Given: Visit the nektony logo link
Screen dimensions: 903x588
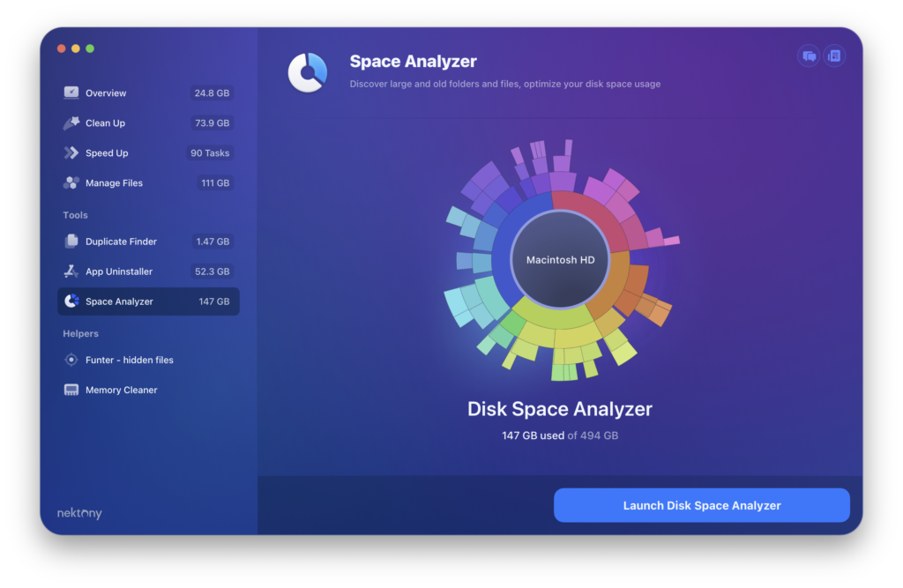Looking at the screenshot, I should click(79, 512).
